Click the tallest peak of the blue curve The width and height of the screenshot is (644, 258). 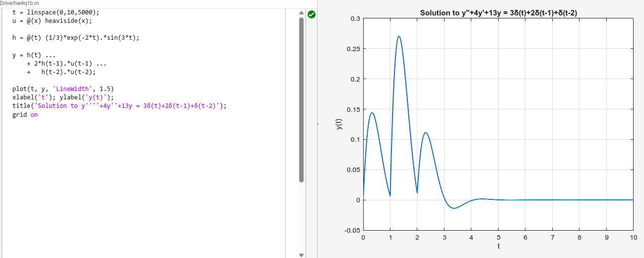[399, 36]
